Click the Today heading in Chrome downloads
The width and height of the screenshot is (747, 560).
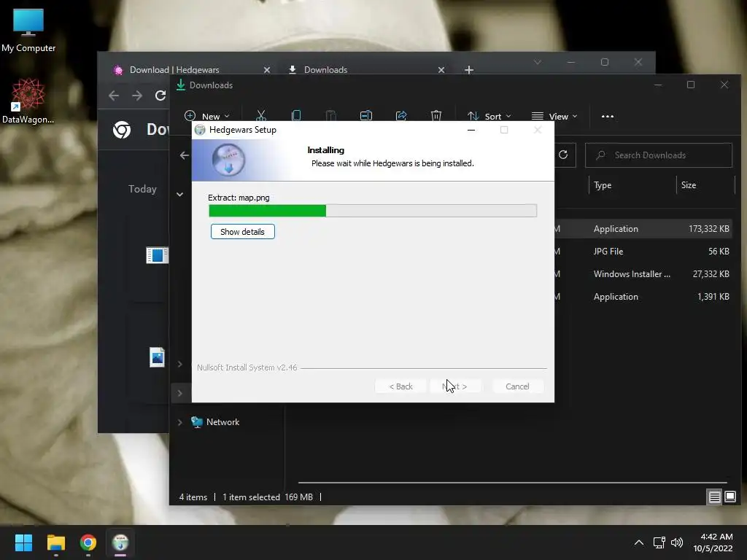pyautogui.click(x=142, y=189)
